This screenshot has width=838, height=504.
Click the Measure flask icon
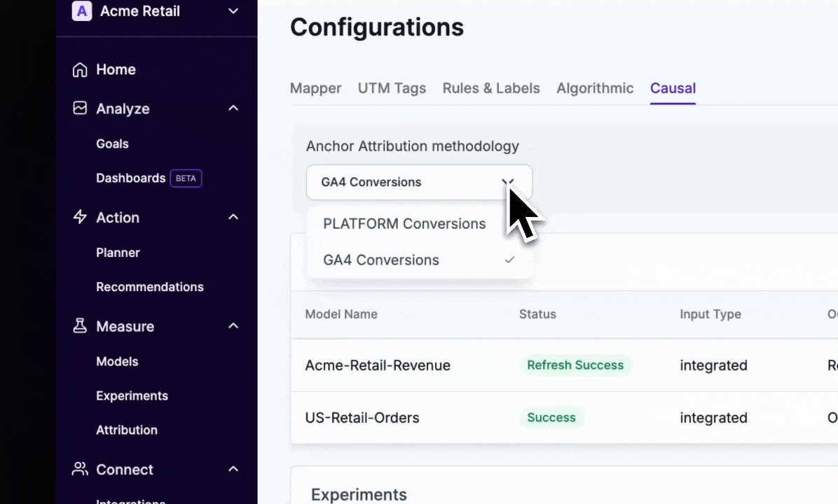coord(81,326)
